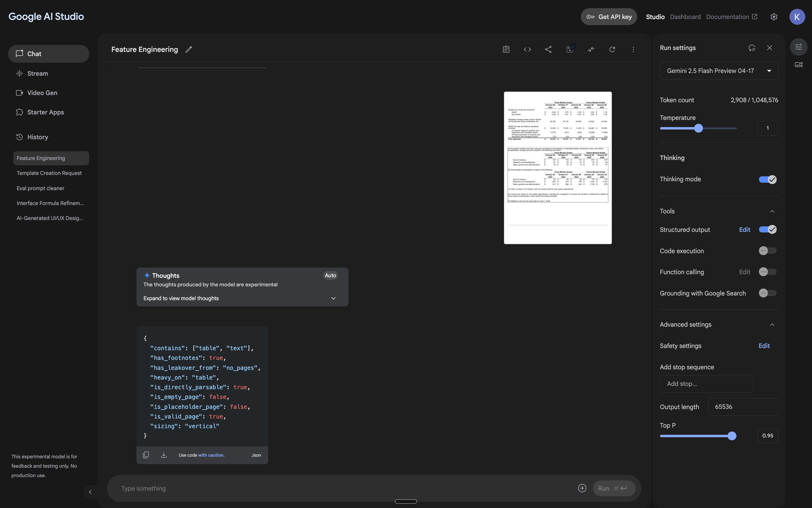Viewport: 812px width, 508px height.
Task: Open Interface Formula Refinem... history item
Action: (x=51, y=203)
